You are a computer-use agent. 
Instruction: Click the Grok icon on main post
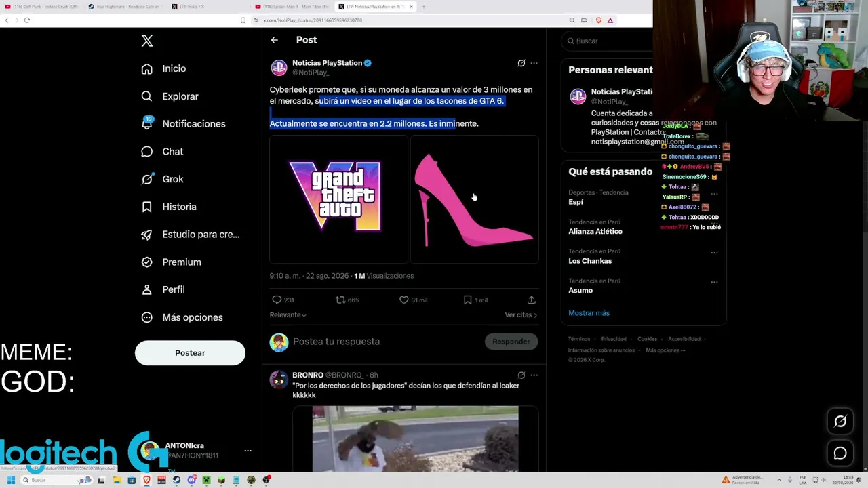pos(521,63)
